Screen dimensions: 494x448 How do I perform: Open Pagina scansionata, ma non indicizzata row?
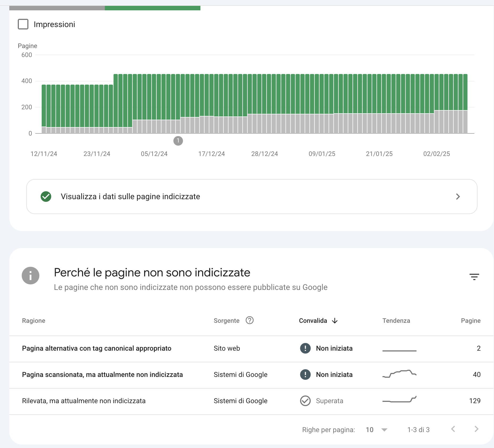tap(102, 375)
